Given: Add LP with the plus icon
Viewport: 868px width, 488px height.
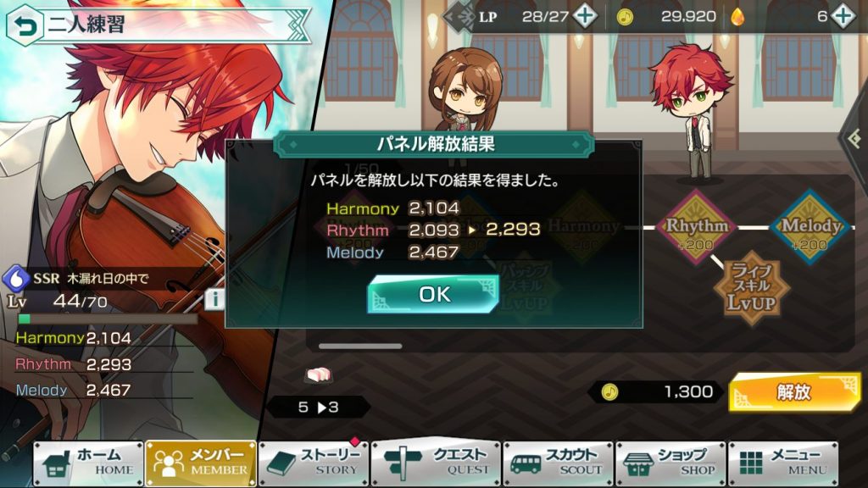Looking at the screenshot, I should [x=585, y=16].
